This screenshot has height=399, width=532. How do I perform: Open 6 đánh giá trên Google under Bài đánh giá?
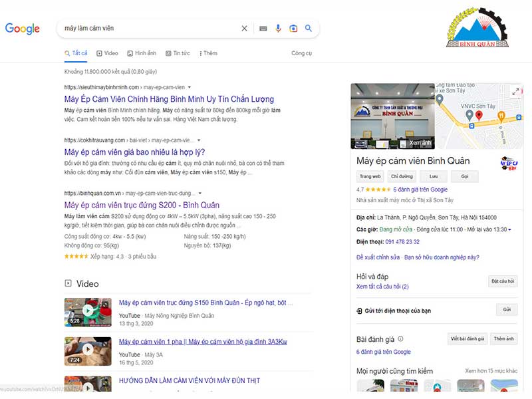coord(384,352)
